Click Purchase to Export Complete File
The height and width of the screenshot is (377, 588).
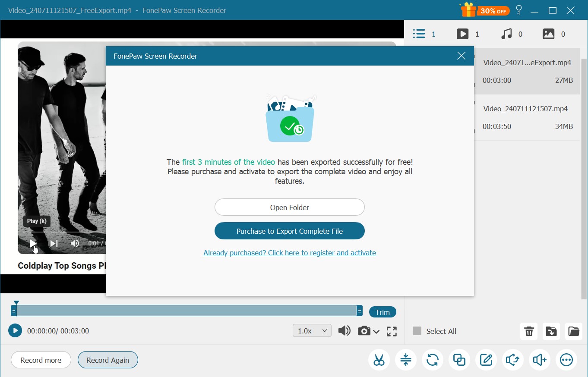(290, 231)
